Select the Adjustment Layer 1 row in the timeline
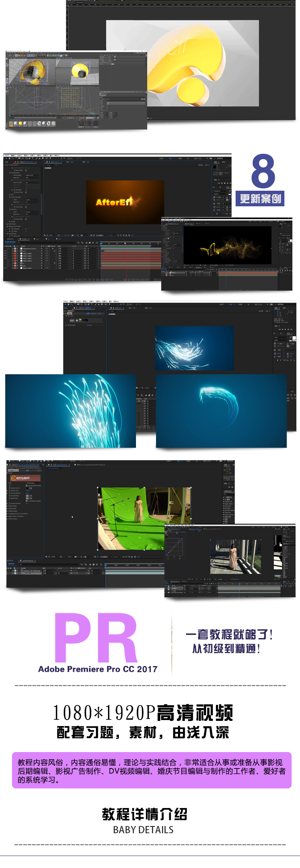This screenshot has width=300, height=868. (30, 249)
